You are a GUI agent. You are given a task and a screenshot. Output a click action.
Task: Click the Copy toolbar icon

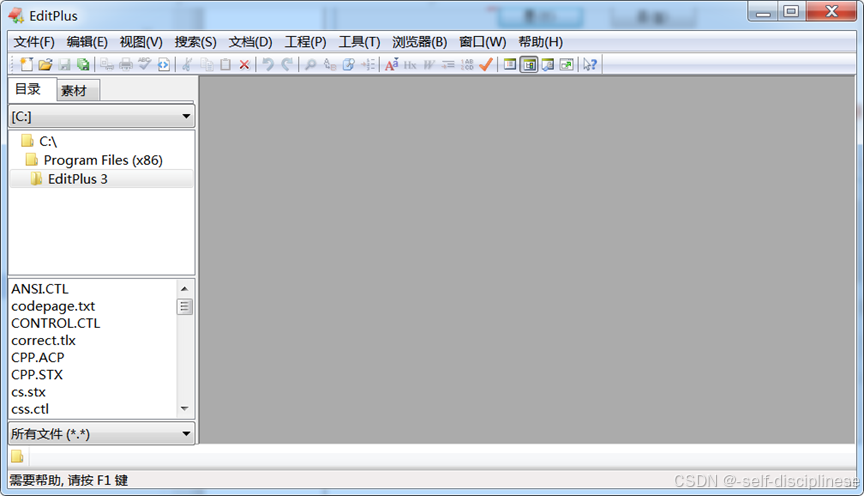click(207, 64)
